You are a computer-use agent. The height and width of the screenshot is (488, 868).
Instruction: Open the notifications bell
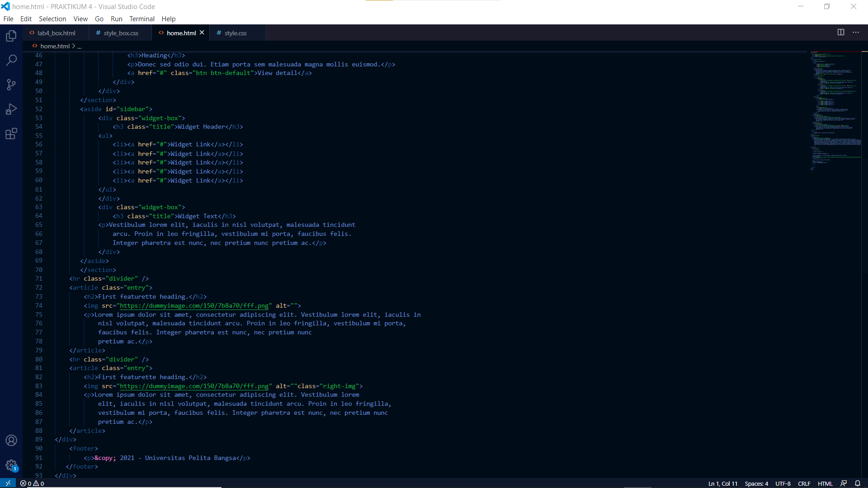tap(858, 483)
